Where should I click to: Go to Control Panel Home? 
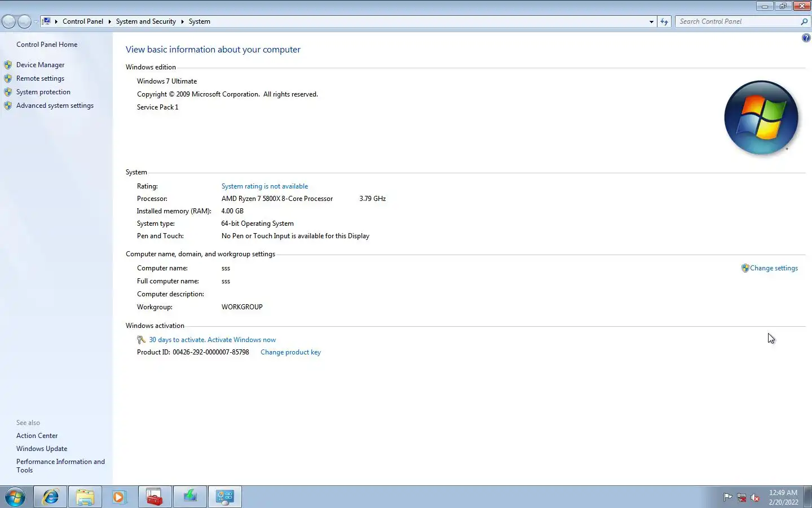click(x=47, y=45)
